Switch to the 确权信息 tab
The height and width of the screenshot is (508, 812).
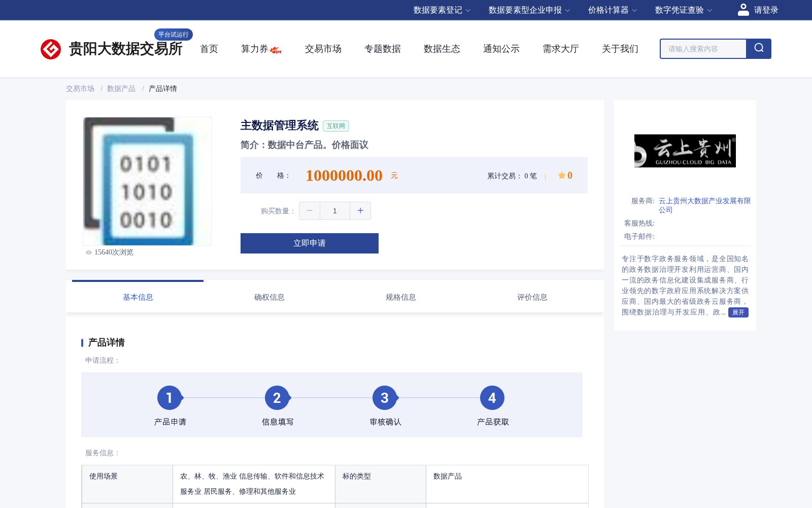[269, 297]
